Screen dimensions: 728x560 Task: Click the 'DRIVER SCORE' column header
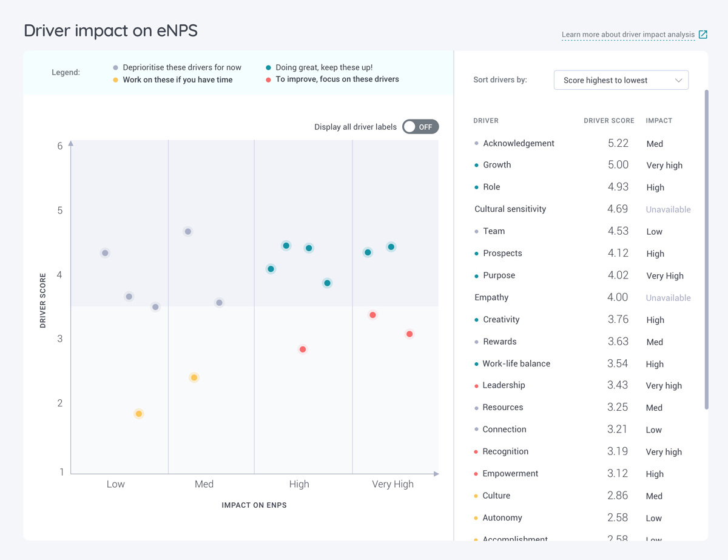608,121
